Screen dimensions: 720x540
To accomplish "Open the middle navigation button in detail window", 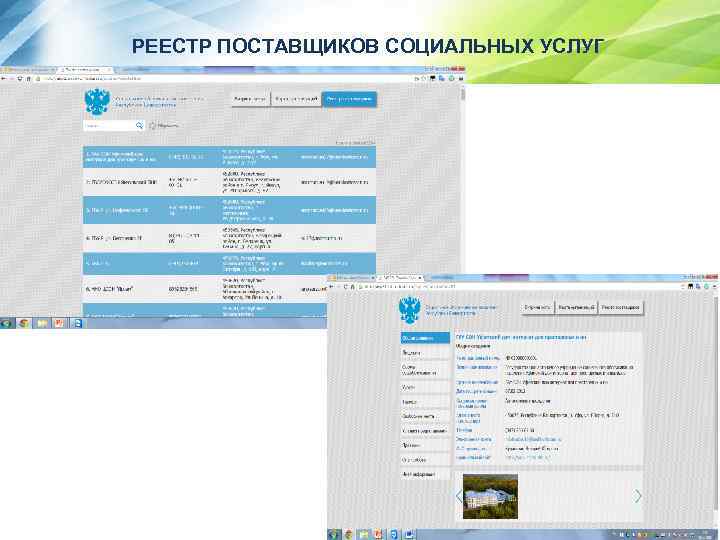I will (x=576, y=307).
